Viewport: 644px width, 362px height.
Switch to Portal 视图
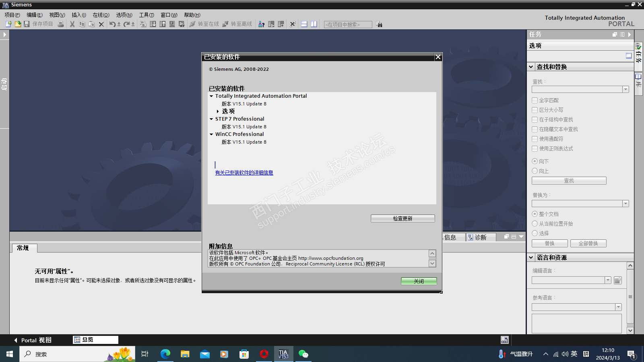(x=33, y=340)
